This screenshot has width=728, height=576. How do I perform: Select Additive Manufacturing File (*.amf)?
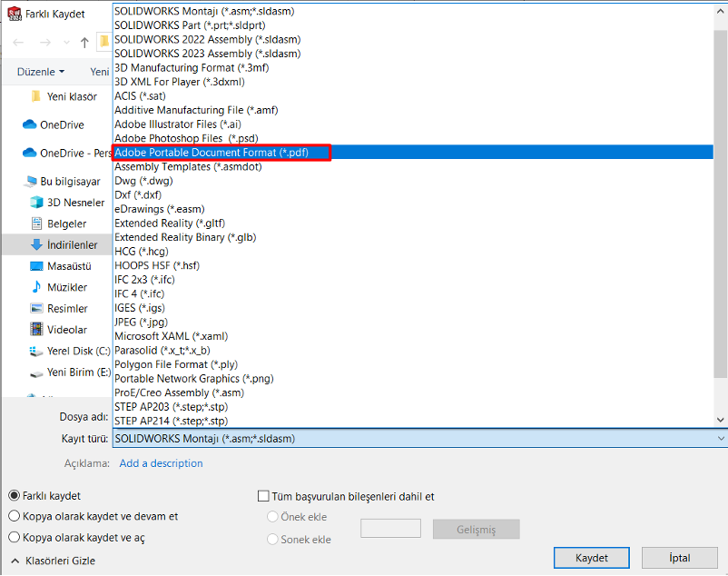tap(413, 110)
